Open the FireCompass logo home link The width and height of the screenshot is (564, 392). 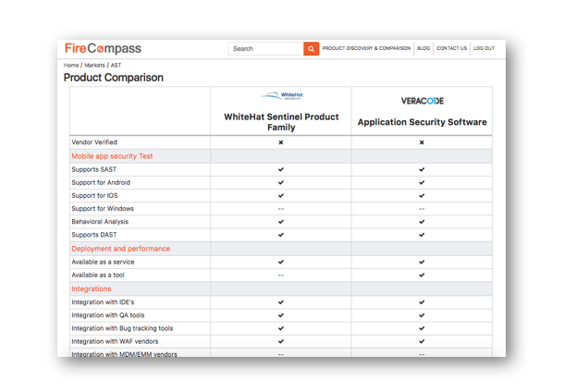(103, 48)
